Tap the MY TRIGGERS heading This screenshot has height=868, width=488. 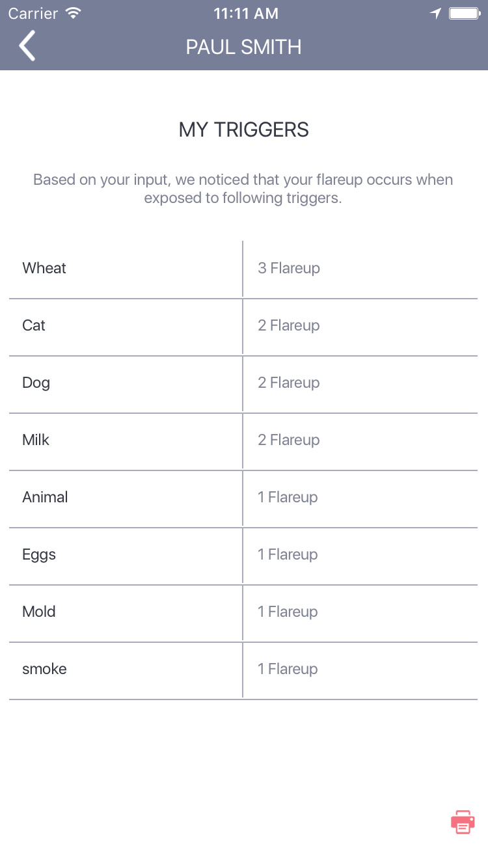click(x=244, y=129)
